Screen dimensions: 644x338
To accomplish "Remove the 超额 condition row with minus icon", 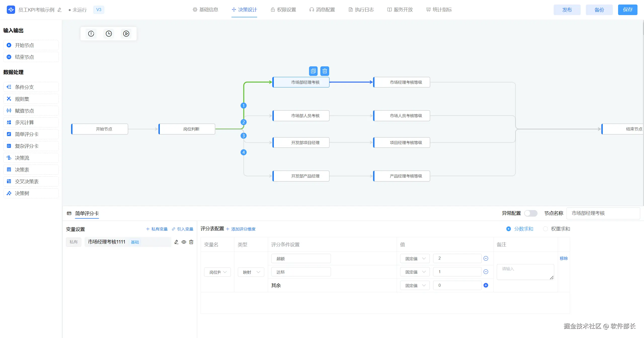I will pyautogui.click(x=486, y=258).
